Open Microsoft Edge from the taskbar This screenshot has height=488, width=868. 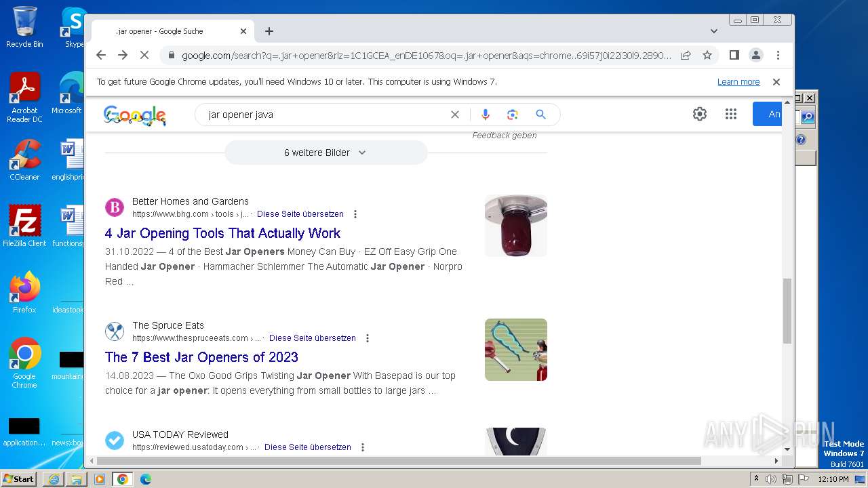click(146, 479)
